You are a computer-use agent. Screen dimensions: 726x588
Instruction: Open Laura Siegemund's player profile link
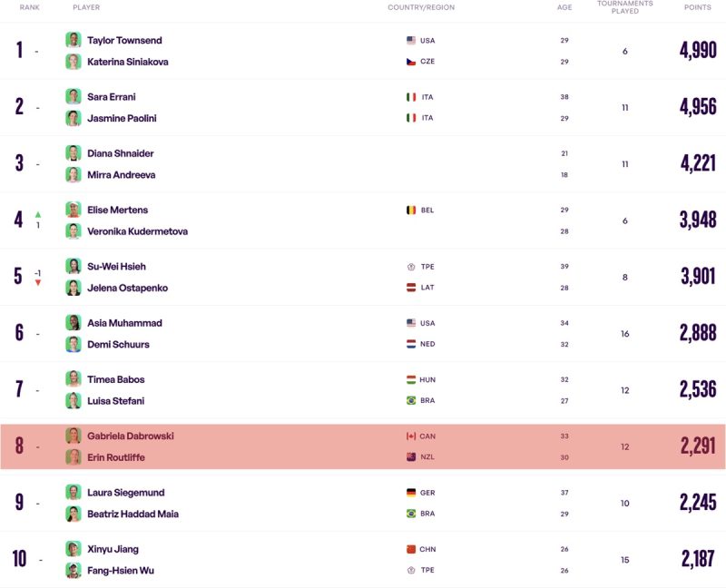tap(126, 492)
